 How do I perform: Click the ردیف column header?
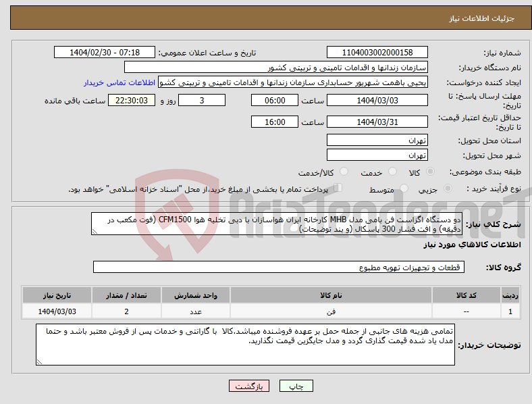pyautogui.click(x=510, y=295)
